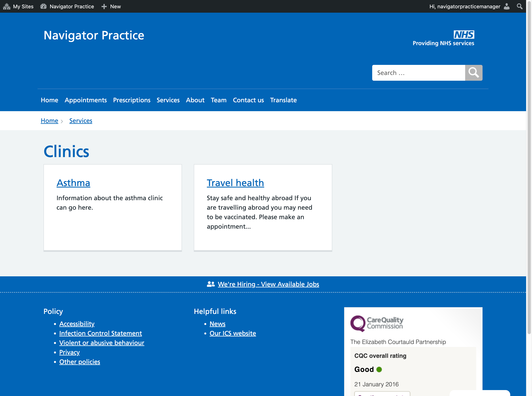Select Translate in the navigation bar

tap(283, 100)
